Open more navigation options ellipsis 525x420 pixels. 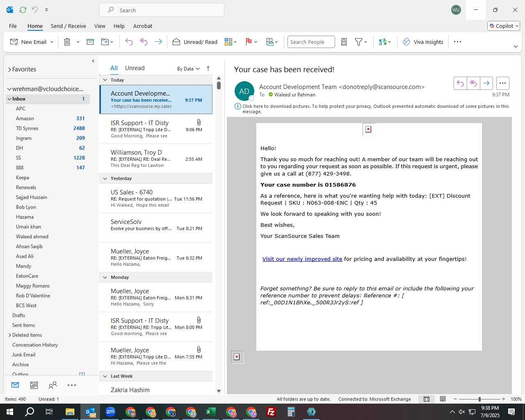pos(72,385)
